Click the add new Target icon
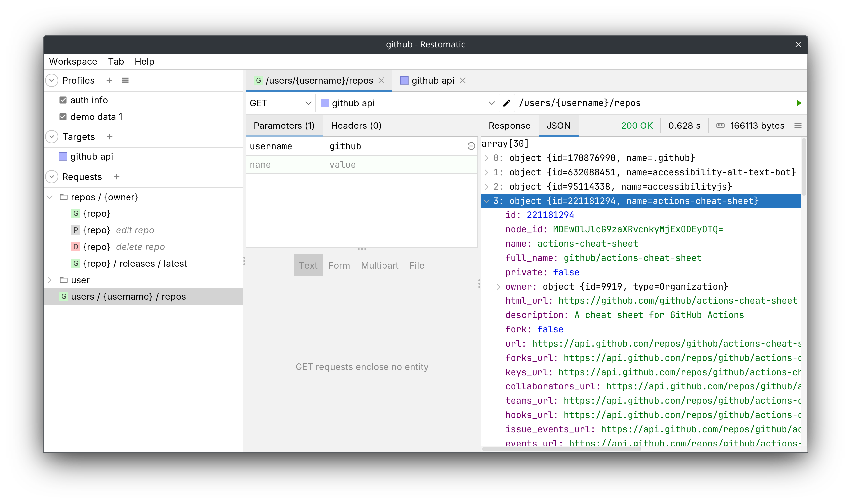 pos(110,137)
